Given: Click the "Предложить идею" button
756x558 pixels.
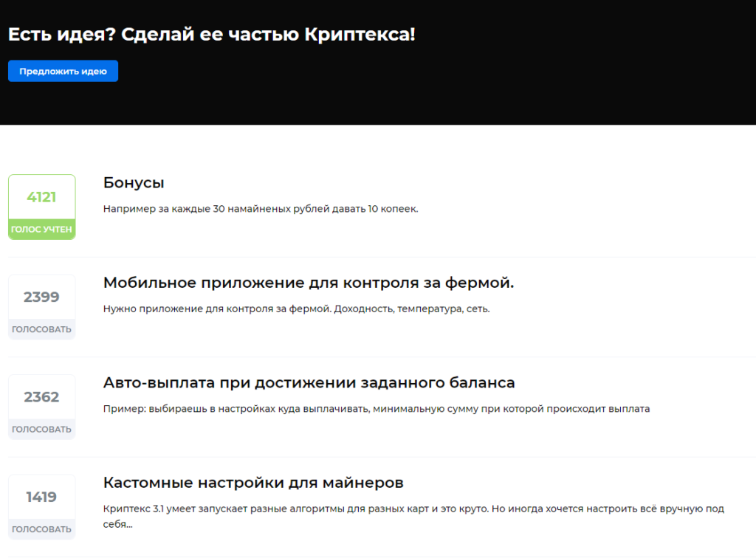Looking at the screenshot, I should (x=63, y=72).
